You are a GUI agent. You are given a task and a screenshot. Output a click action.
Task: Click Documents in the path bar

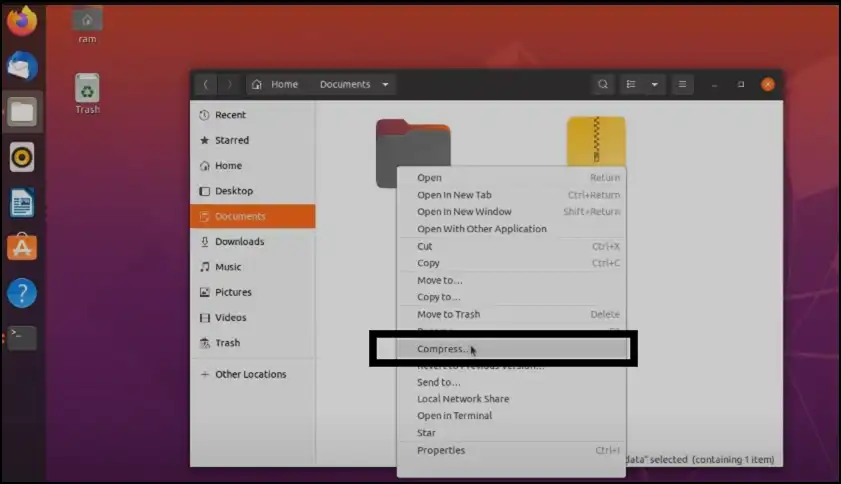pos(345,84)
